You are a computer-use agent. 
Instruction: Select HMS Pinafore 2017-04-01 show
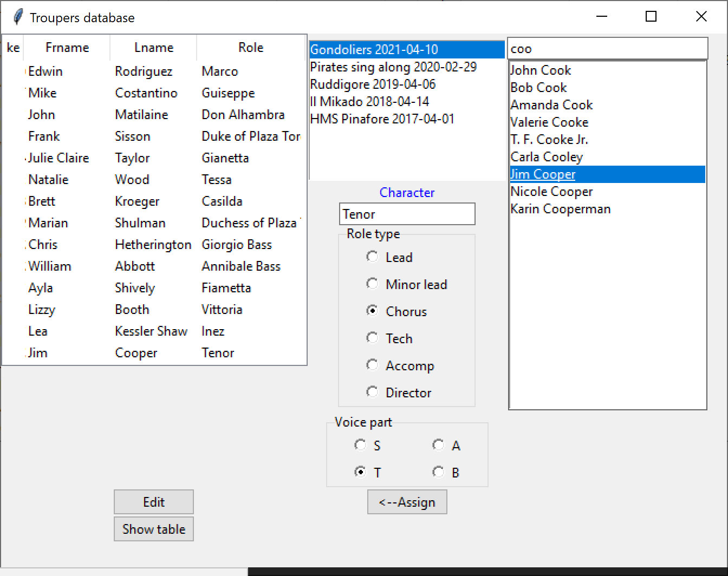pyautogui.click(x=382, y=119)
